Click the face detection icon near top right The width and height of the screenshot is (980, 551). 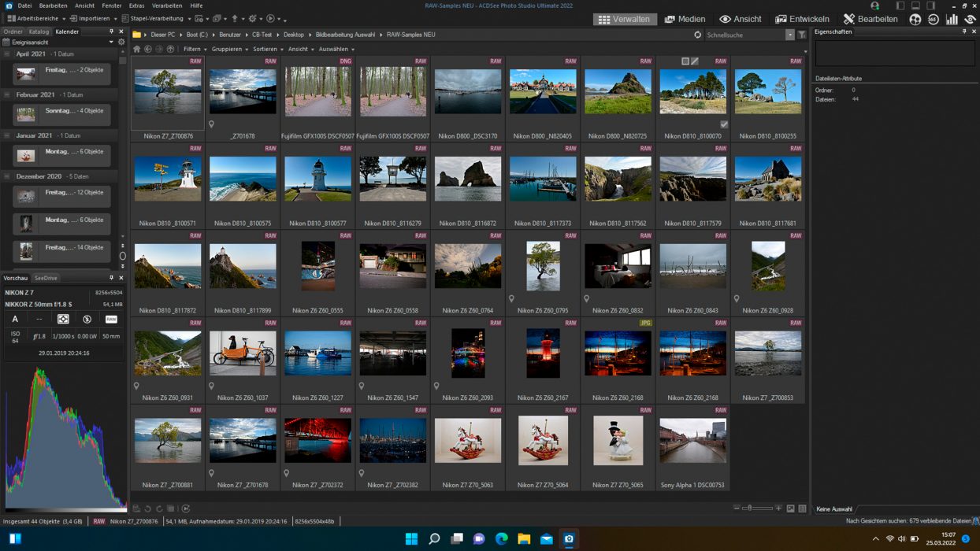(915, 19)
